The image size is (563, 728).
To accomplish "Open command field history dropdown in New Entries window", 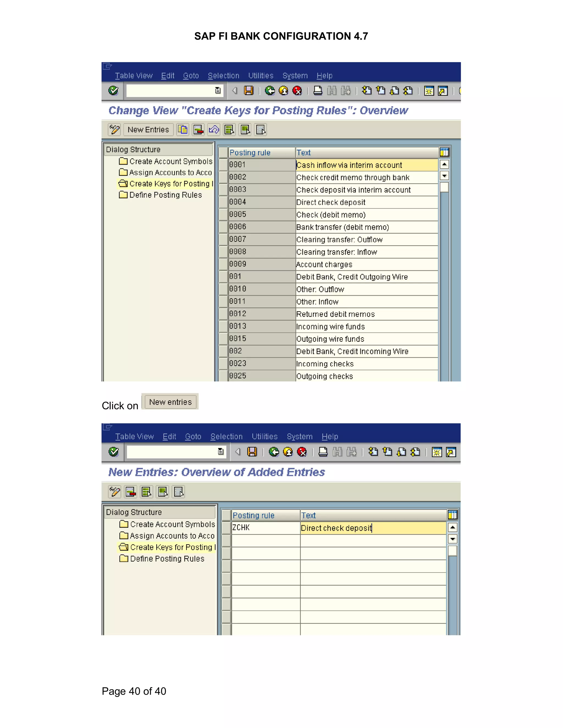I will point(220,452).
